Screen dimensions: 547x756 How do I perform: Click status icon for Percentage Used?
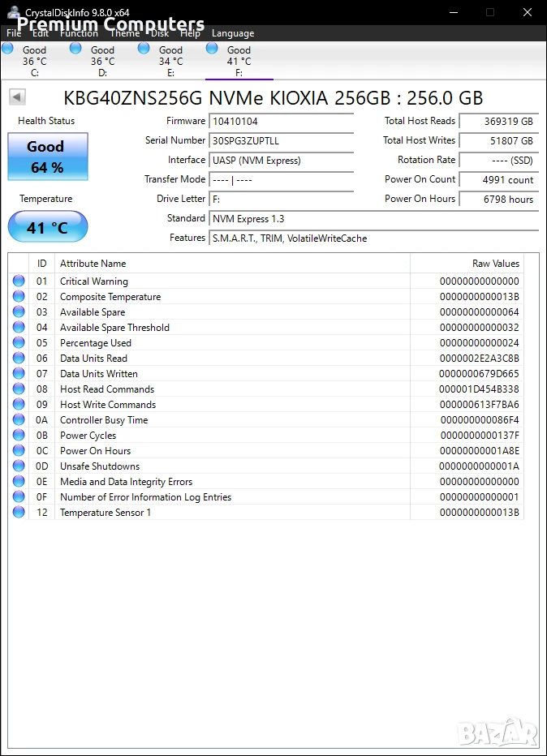click(19, 342)
